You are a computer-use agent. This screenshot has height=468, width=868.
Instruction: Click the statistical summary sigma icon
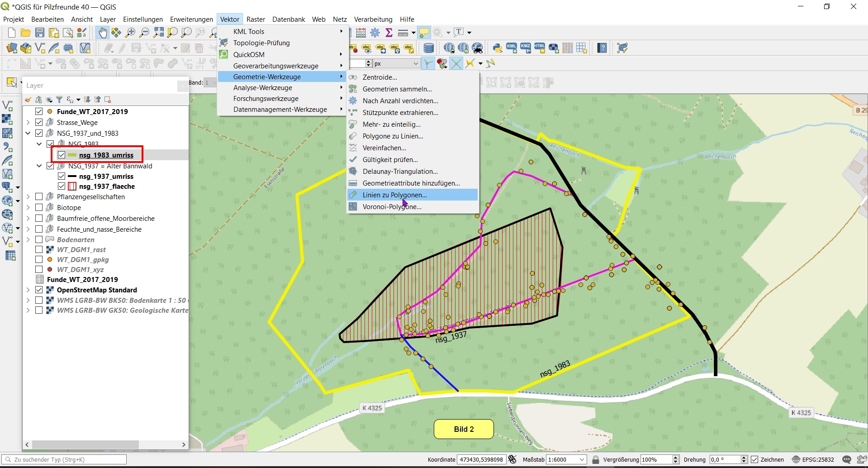point(389,33)
